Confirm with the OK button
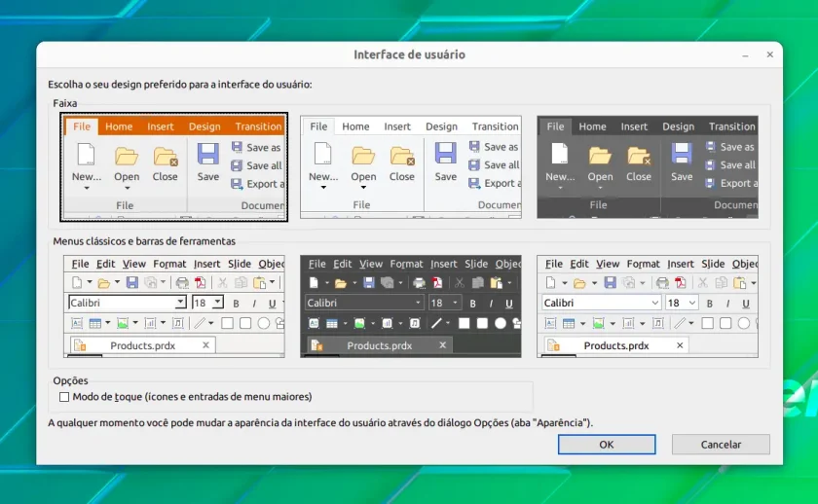Screen dimensions: 818x504 coord(606,445)
